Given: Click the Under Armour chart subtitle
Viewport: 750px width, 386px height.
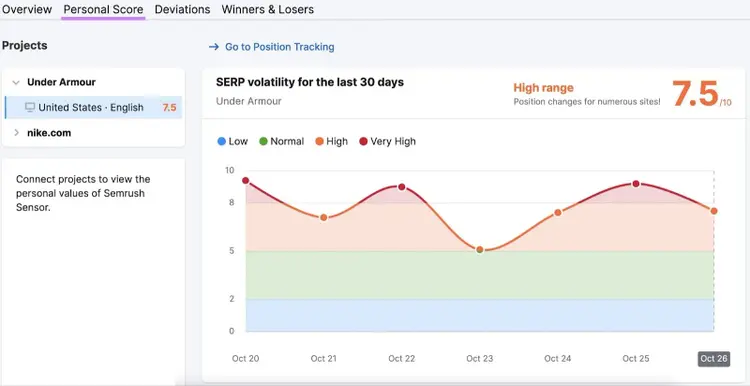Looking at the screenshot, I should click(249, 101).
